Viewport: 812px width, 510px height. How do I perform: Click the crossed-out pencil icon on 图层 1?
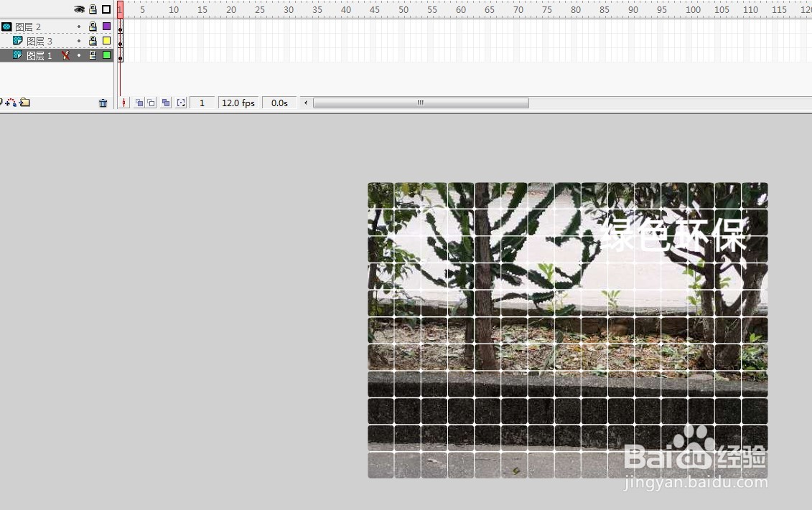tap(66, 55)
